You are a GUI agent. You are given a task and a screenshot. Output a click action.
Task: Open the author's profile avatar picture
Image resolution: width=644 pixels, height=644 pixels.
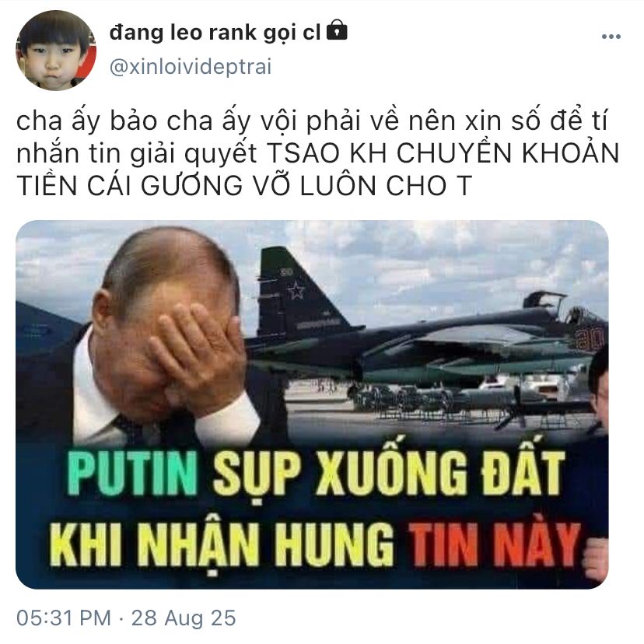coord(56,51)
